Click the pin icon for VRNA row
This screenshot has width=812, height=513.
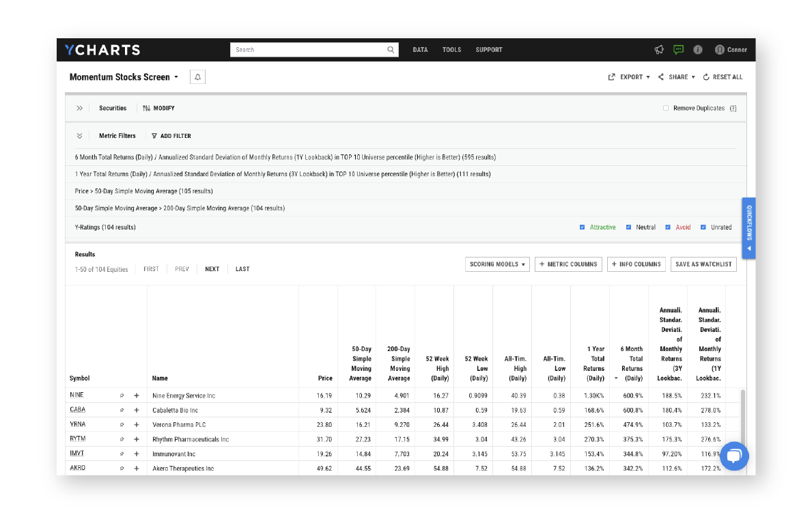click(x=122, y=424)
